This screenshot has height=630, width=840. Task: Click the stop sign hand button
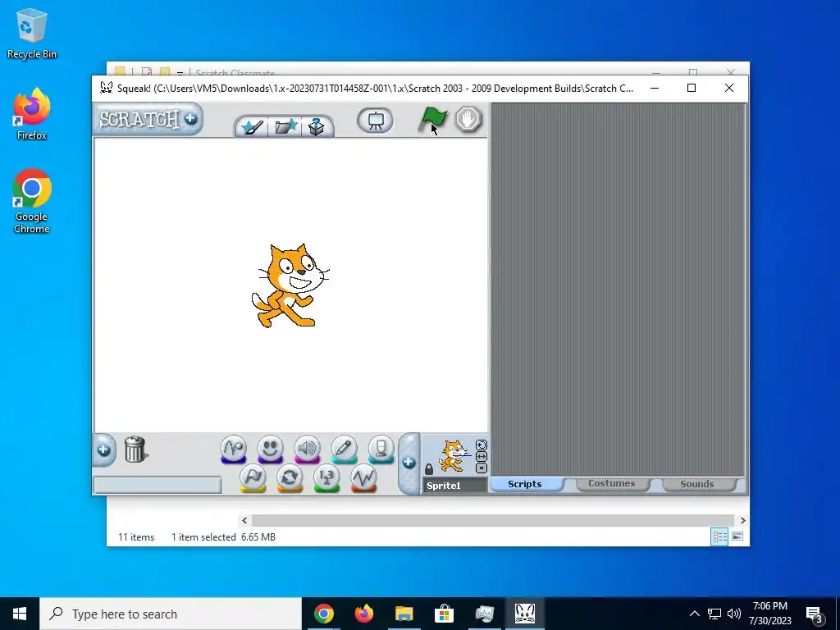pyautogui.click(x=468, y=119)
